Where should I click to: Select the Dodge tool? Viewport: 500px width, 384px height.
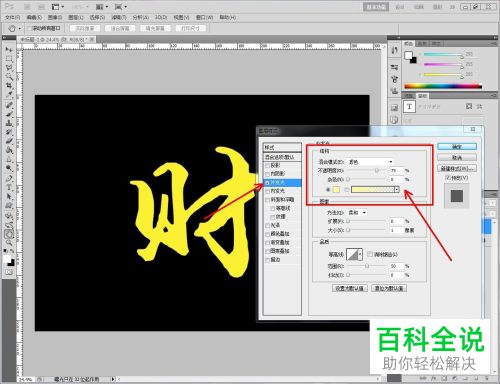point(9,168)
